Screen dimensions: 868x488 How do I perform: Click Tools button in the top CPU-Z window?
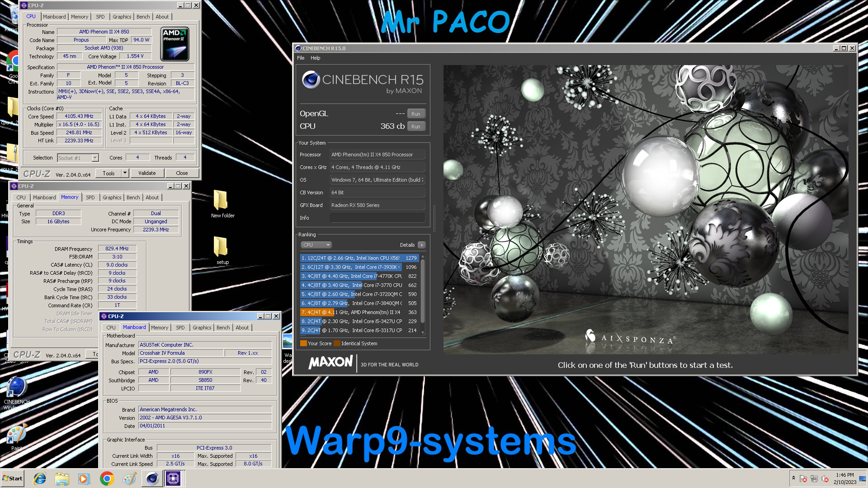pyautogui.click(x=108, y=173)
